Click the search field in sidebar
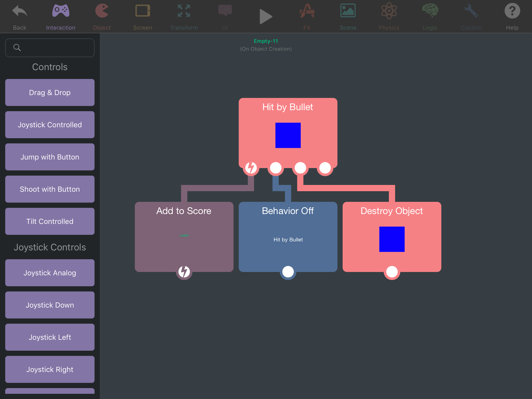Image resolution: width=532 pixels, height=399 pixels. click(50, 48)
